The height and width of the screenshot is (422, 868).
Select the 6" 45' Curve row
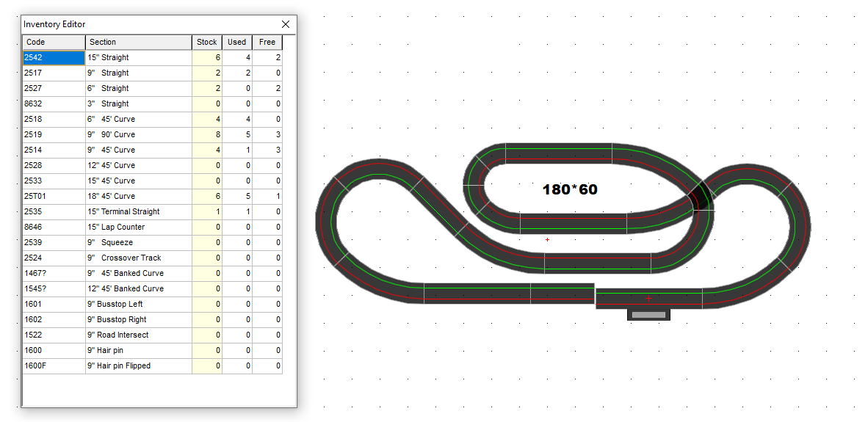pos(139,120)
